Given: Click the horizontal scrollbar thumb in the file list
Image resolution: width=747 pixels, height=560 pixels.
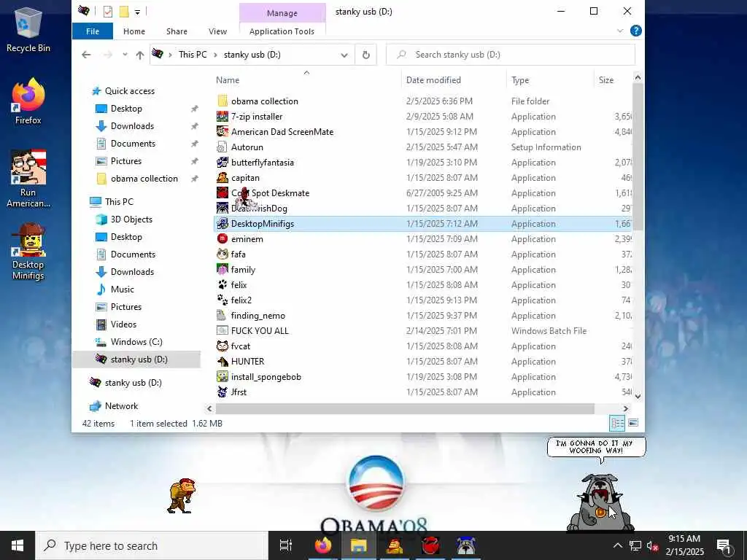Looking at the screenshot, I should click(404, 408).
